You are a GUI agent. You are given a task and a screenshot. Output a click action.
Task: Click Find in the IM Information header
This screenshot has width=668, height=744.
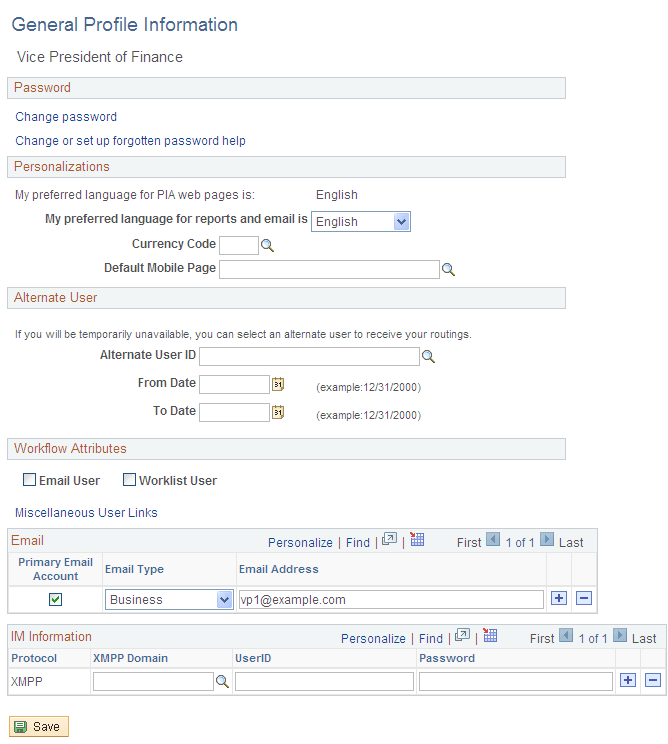coord(431,638)
